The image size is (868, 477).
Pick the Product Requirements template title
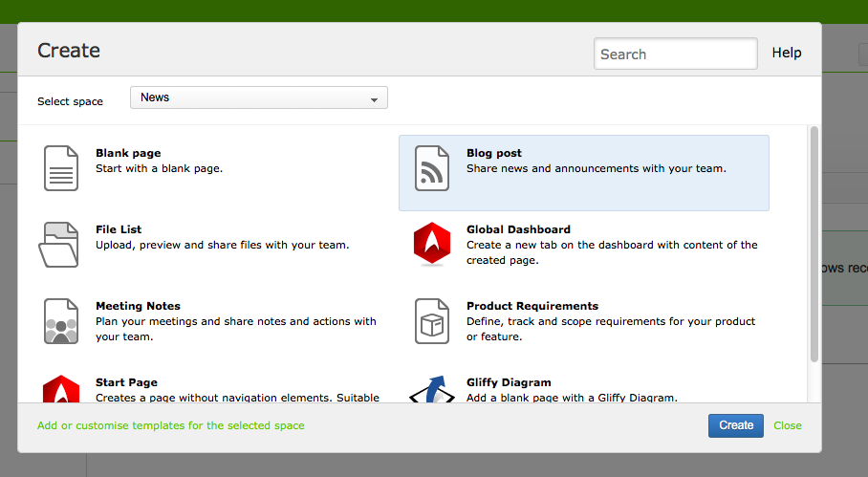coord(532,306)
